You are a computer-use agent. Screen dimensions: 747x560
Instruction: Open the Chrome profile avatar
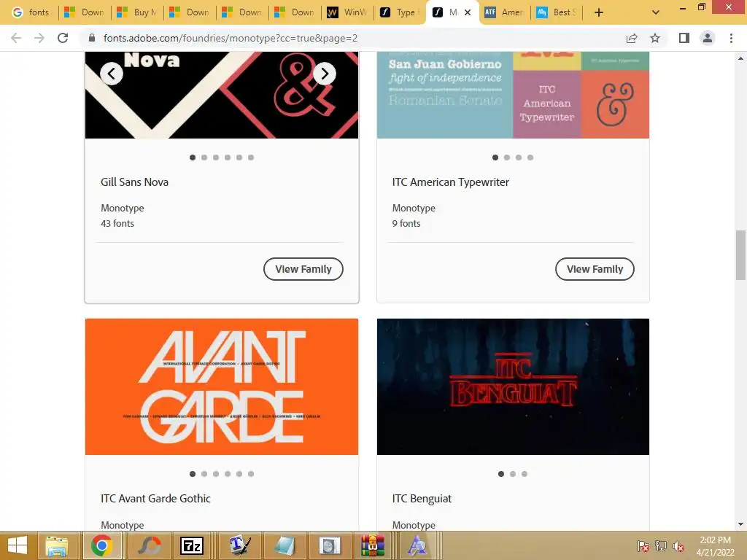click(x=708, y=38)
